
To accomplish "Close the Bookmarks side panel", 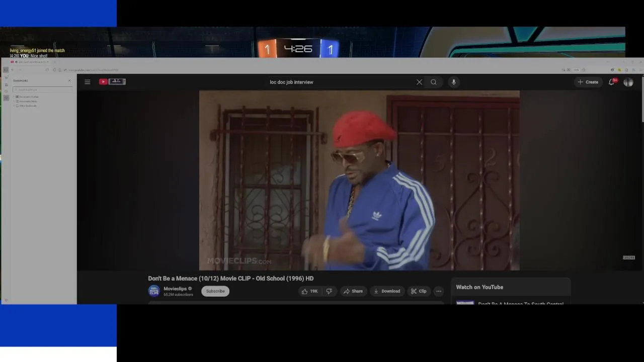I will (69, 80).
